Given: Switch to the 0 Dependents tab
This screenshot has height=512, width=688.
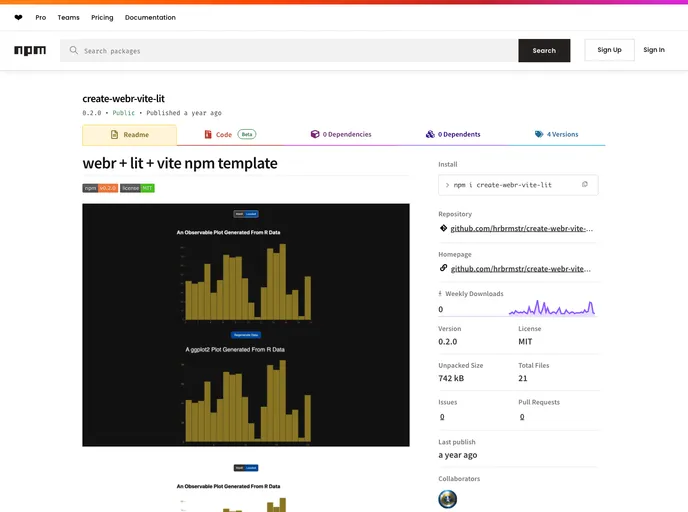Looking at the screenshot, I should pos(453,134).
